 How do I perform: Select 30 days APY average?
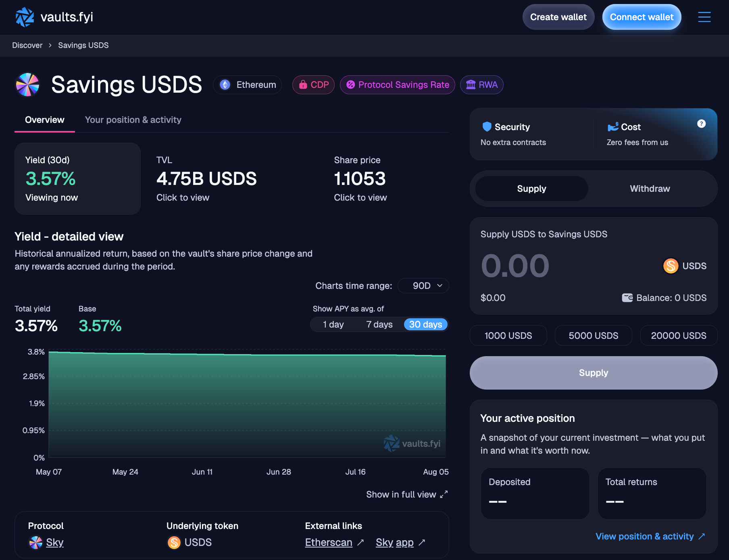(425, 324)
